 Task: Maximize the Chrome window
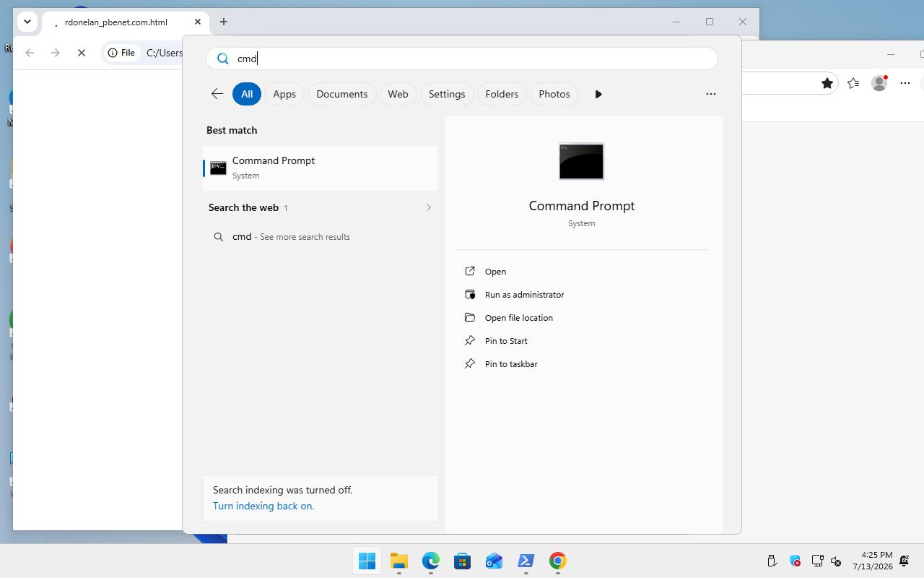click(710, 22)
